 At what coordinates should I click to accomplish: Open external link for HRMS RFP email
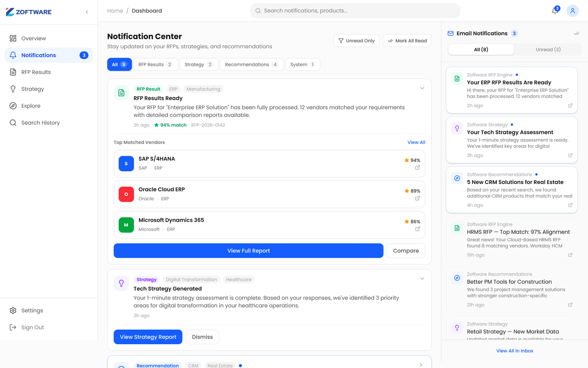pyautogui.click(x=570, y=255)
